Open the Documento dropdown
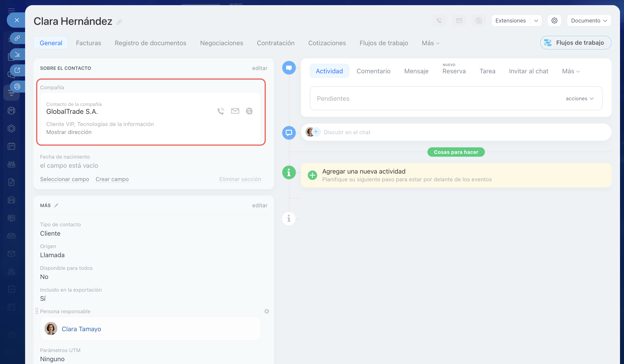Image resolution: width=624 pixels, height=364 pixels. point(589,21)
